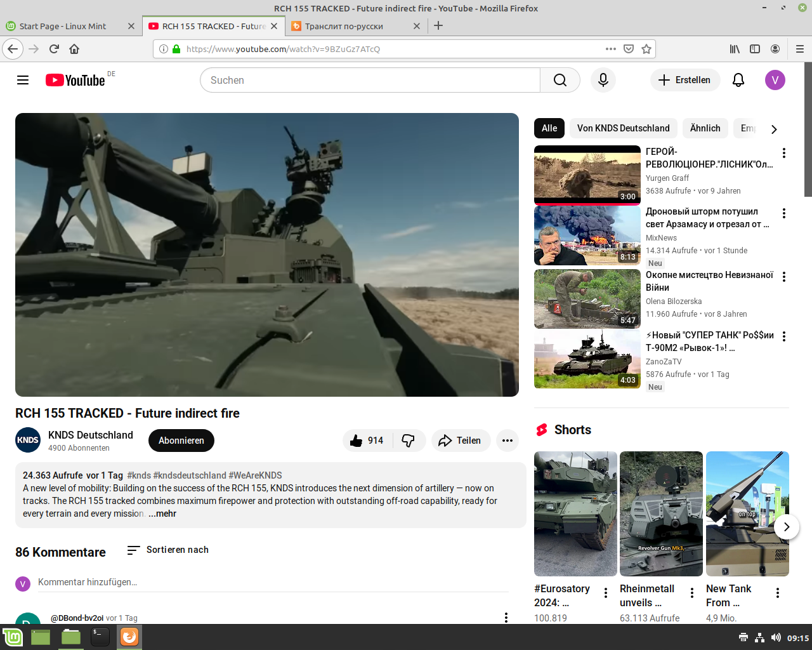The image size is (812, 650).
Task: Reload the current page
Action: (x=54, y=49)
